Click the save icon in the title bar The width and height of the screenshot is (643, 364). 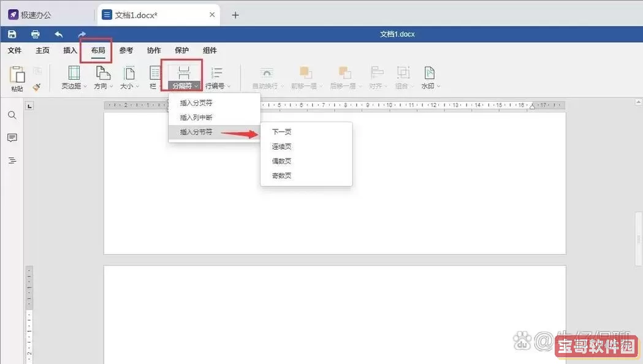12,34
